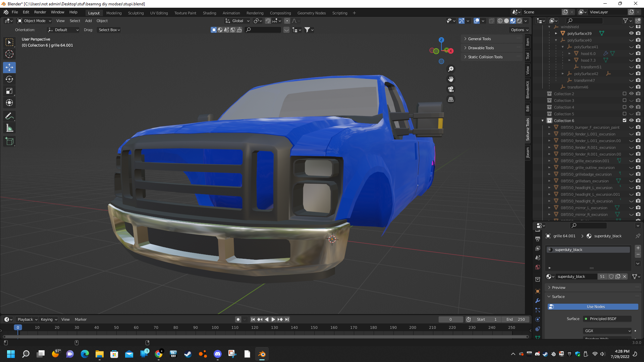
Task: Toggle auto keying record button in timeline
Action: tap(238, 319)
